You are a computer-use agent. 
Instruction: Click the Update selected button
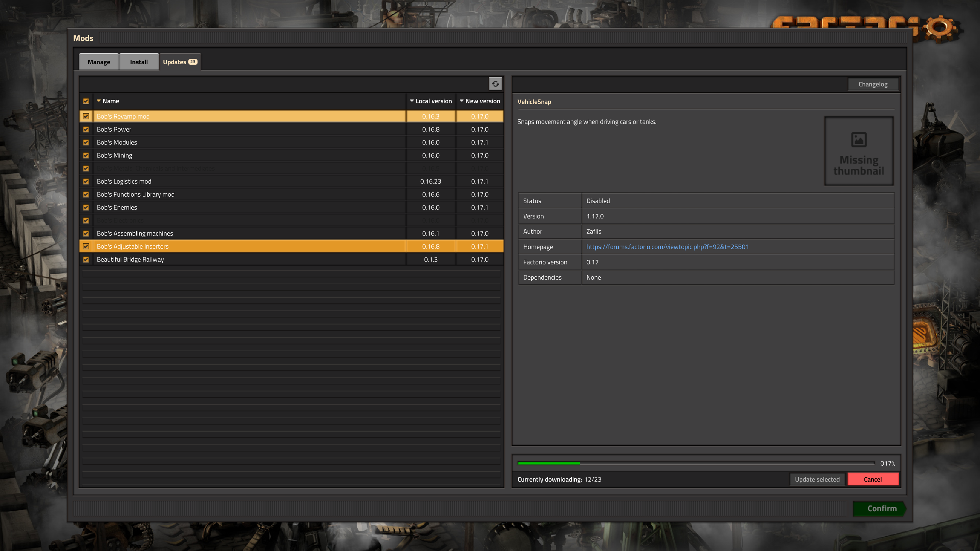[817, 479]
